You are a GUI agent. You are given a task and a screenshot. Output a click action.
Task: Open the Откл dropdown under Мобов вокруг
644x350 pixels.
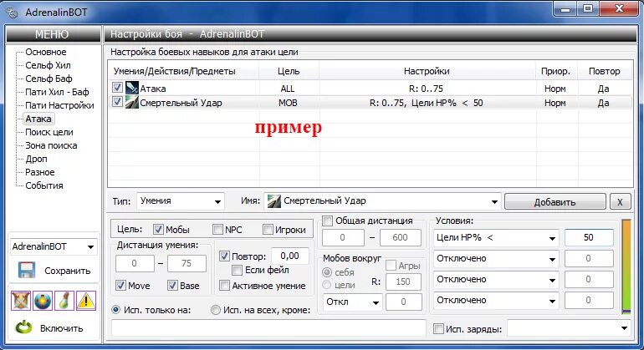[x=353, y=302]
